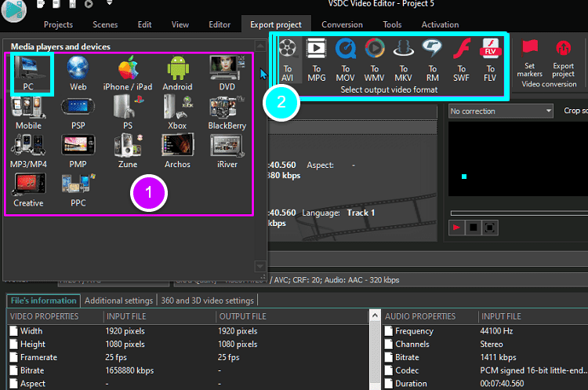
Task: Click the AUDIO PROPERTIES column header
Action: [x=430, y=316]
